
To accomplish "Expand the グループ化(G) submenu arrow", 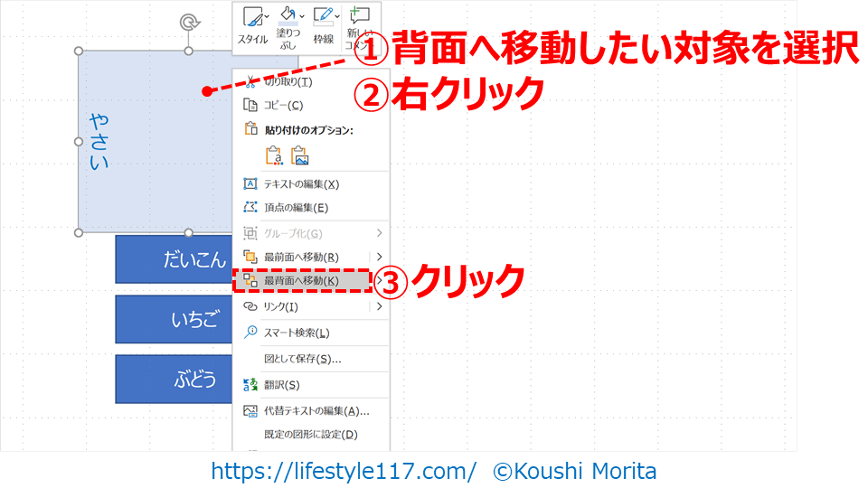I will 380,233.
